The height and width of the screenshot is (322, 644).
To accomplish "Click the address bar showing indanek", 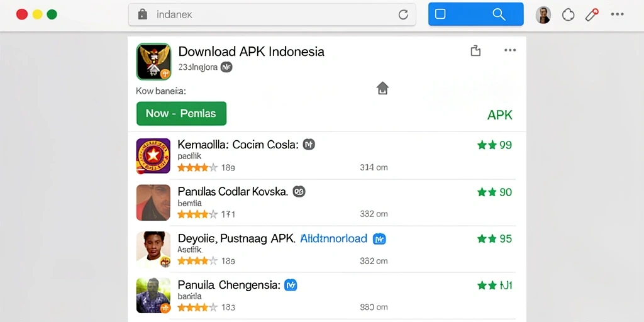I will (272, 15).
